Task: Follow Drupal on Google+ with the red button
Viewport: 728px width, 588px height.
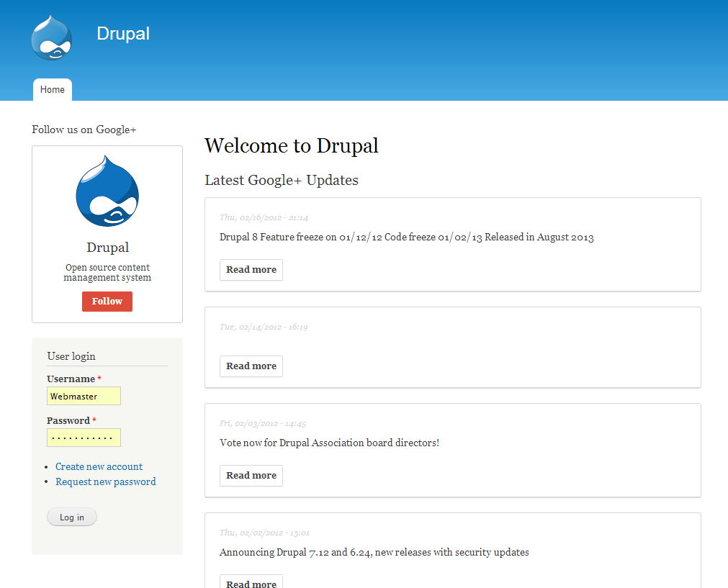Action: coord(107,301)
